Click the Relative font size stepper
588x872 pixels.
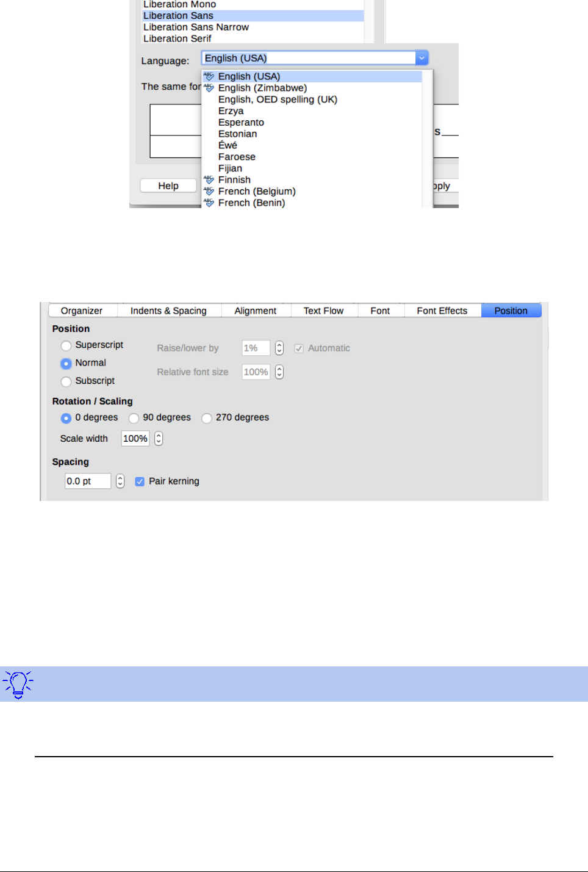click(x=279, y=372)
